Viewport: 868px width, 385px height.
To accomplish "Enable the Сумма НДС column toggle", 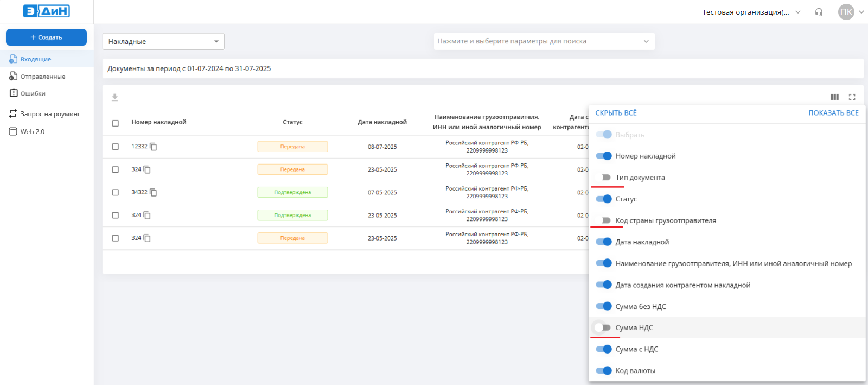I will point(603,327).
